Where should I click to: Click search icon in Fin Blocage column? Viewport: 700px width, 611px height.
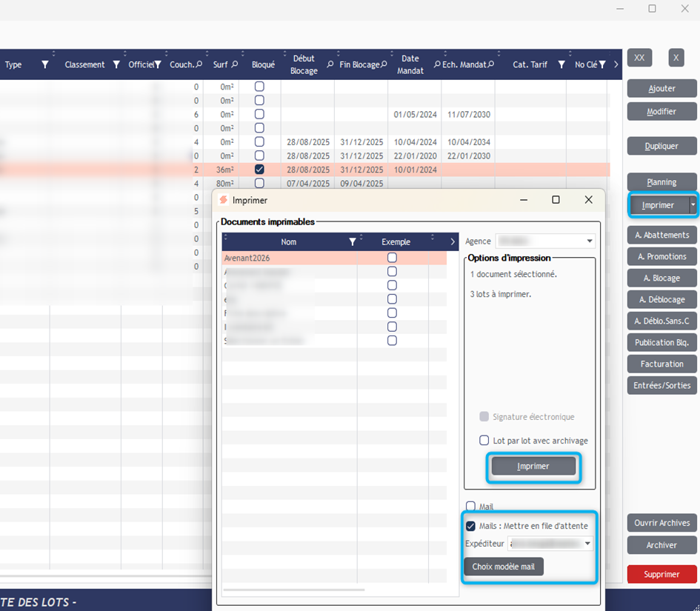point(384,65)
